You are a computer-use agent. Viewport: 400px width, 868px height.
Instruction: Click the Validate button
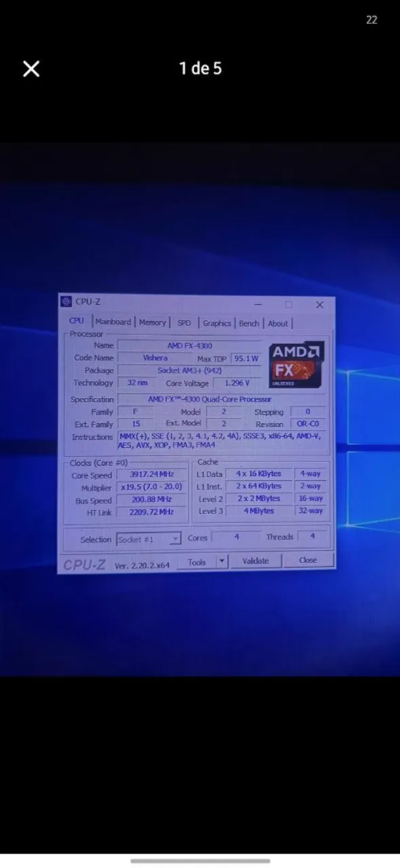pyautogui.click(x=256, y=561)
